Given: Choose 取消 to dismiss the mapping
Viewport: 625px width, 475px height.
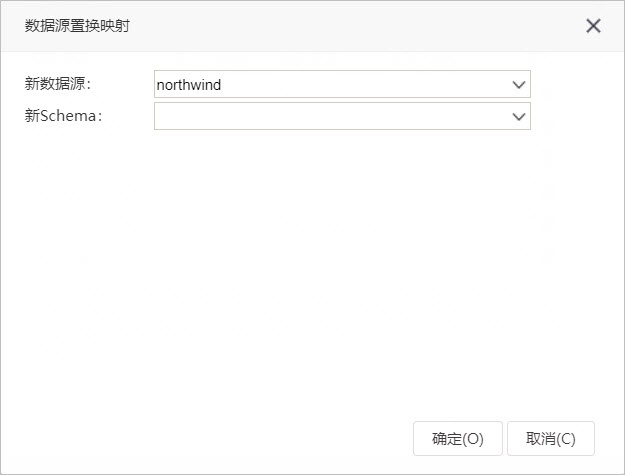Looking at the screenshot, I should click(x=551, y=438).
